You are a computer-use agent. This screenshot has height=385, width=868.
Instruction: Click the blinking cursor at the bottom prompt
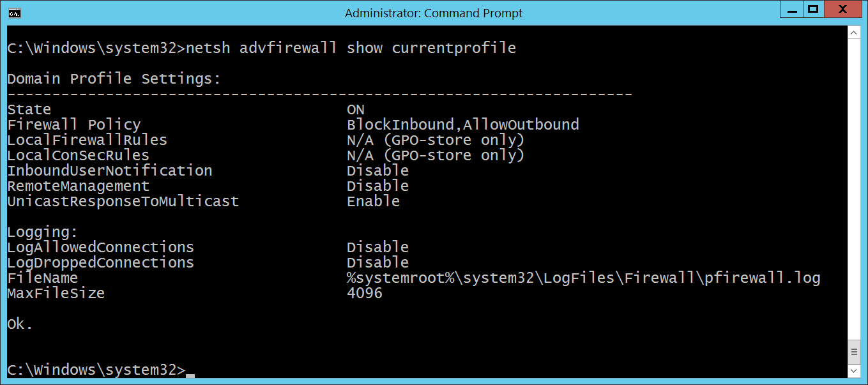(x=190, y=374)
